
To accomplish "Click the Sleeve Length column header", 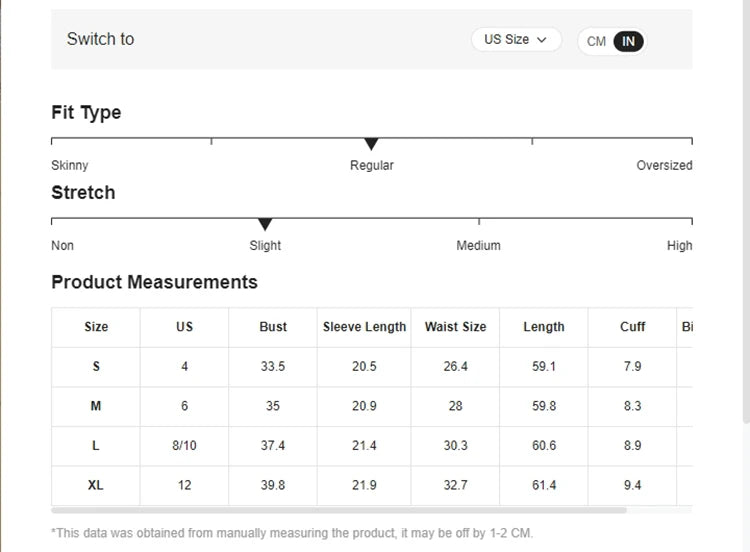I will coord(364,327).
